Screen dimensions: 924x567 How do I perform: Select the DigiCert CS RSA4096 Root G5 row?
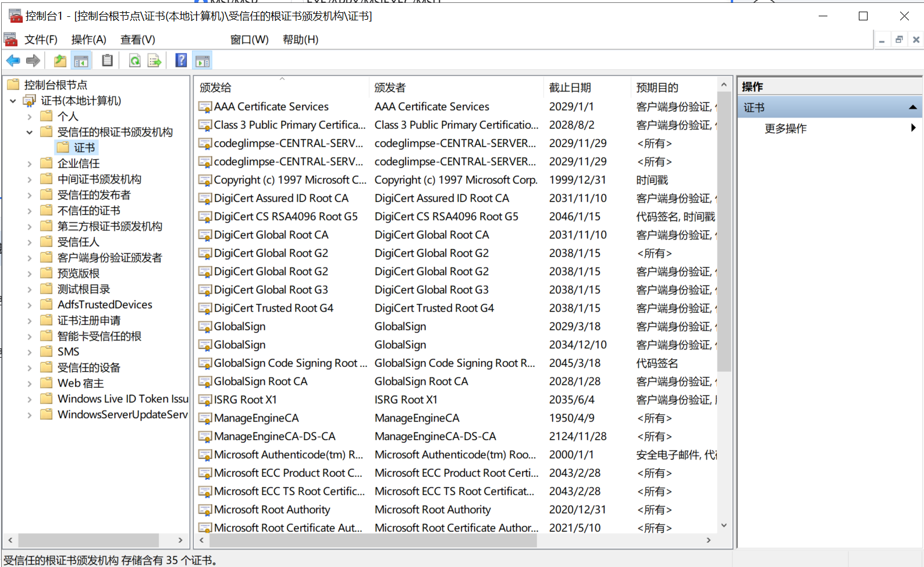[456, 217]
